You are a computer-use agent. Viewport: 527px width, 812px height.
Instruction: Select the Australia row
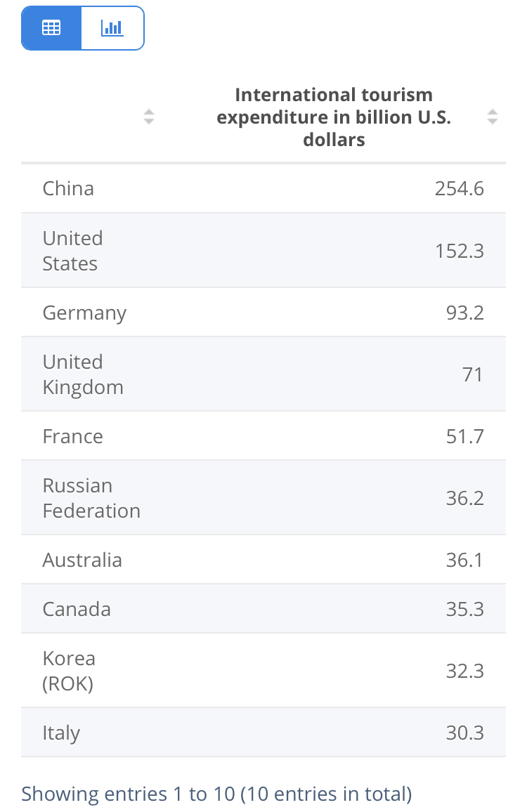263,560
